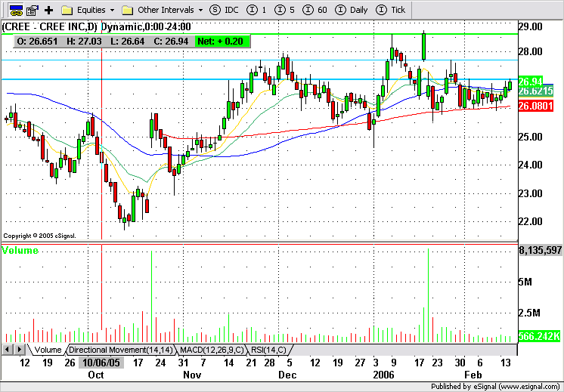Click the 22.00 price axis label

coord(532,221)
